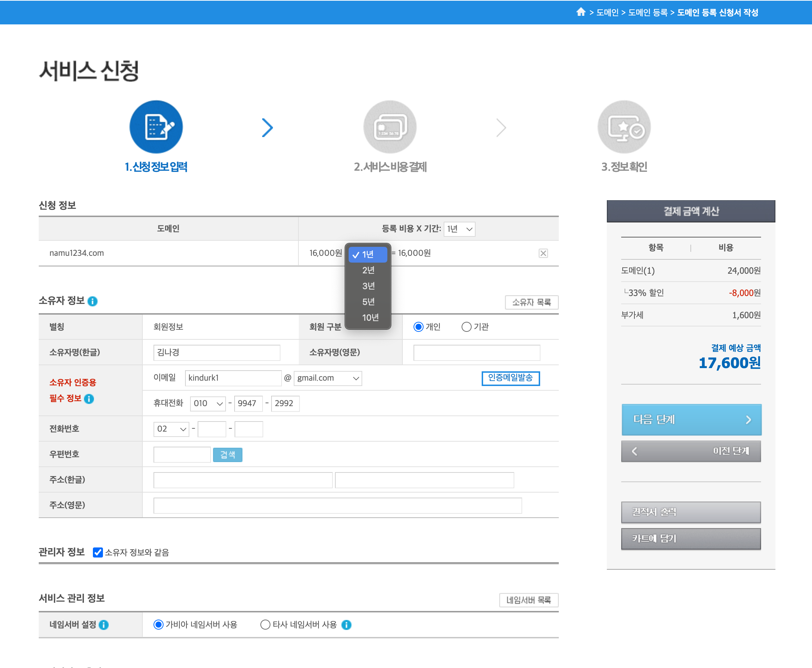Uncheck 소유자 정보와 같음 checkbox
The image size is (812, 668).
click(x=98, y=552)
